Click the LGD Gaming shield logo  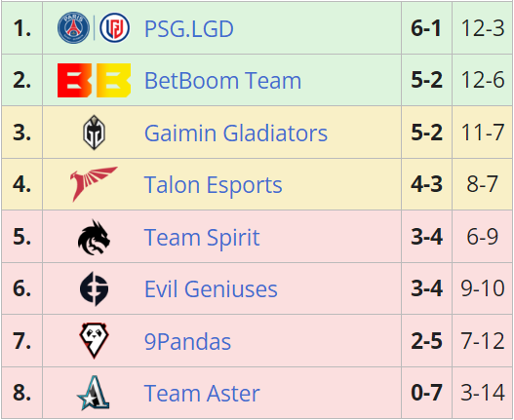114,28
